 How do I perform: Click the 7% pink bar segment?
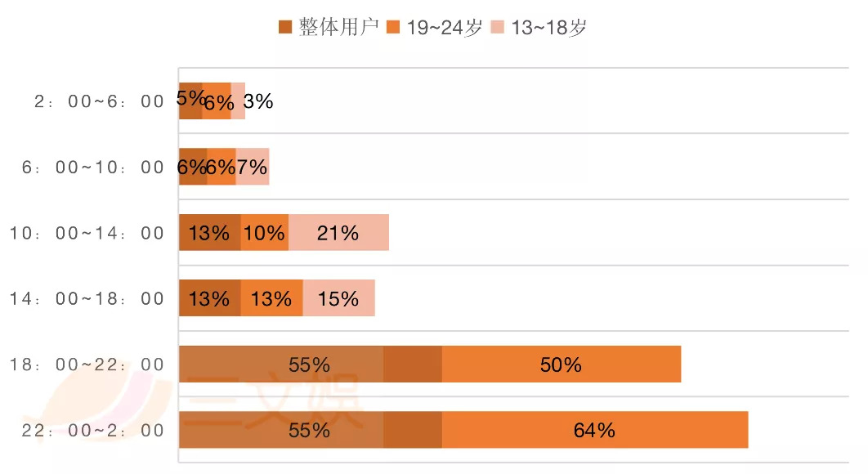tap(252, 167)
